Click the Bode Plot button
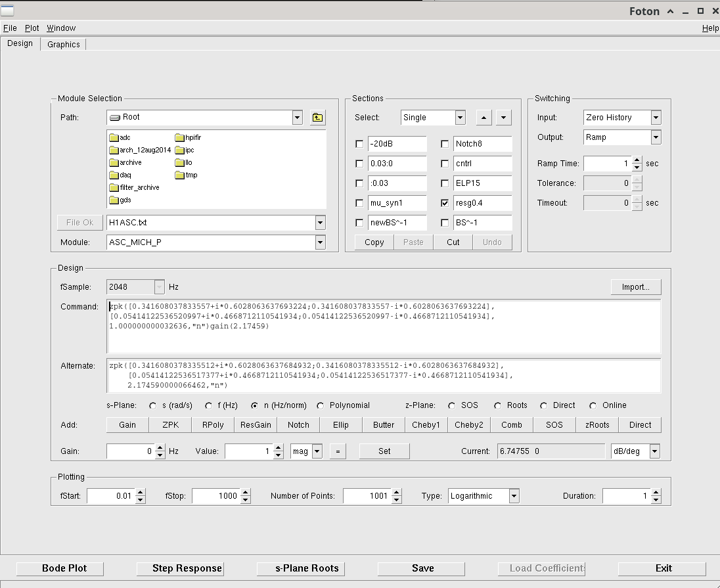720x588 pixels. pos(64,568)
